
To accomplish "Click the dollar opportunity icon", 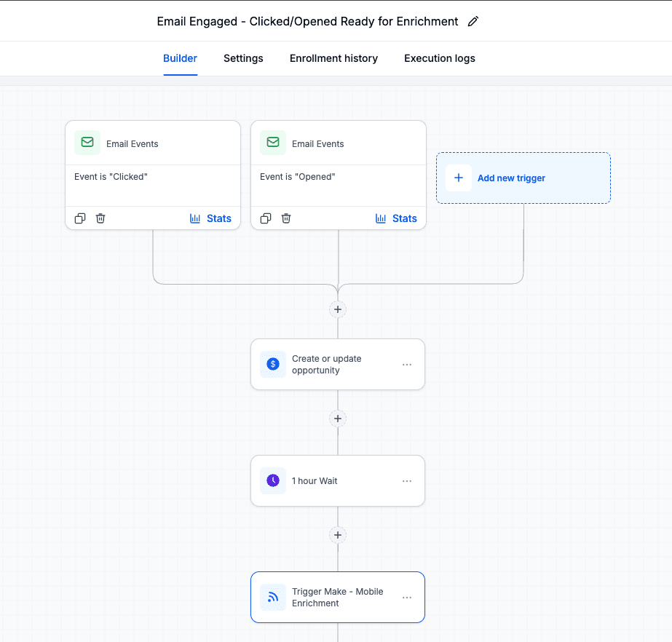I will [273, 364].
